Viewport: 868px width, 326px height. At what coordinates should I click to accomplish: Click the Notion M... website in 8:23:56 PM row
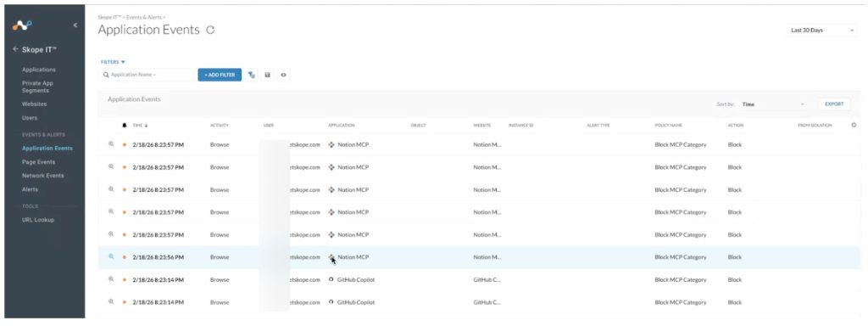[x=487, y=257]
